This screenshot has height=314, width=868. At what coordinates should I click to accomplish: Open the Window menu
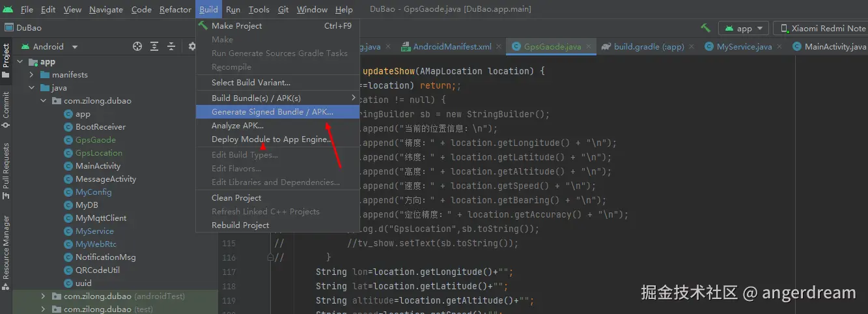[x=312, y=9]
